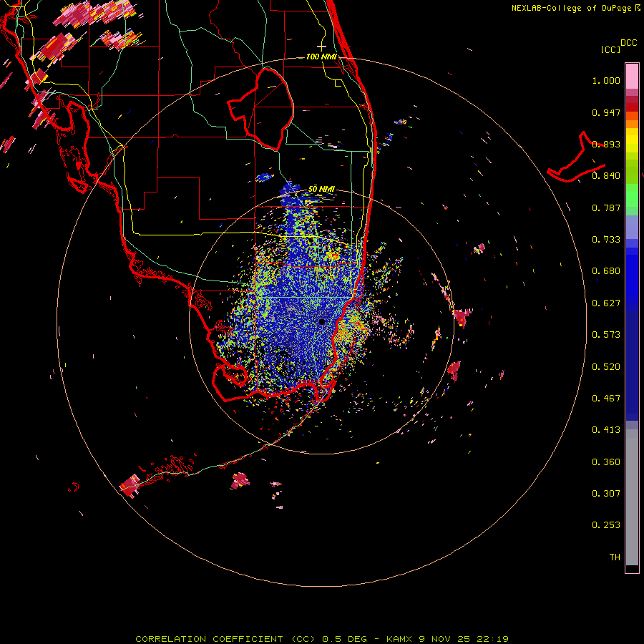Click the 0.840 scale value

coord(606,176)
